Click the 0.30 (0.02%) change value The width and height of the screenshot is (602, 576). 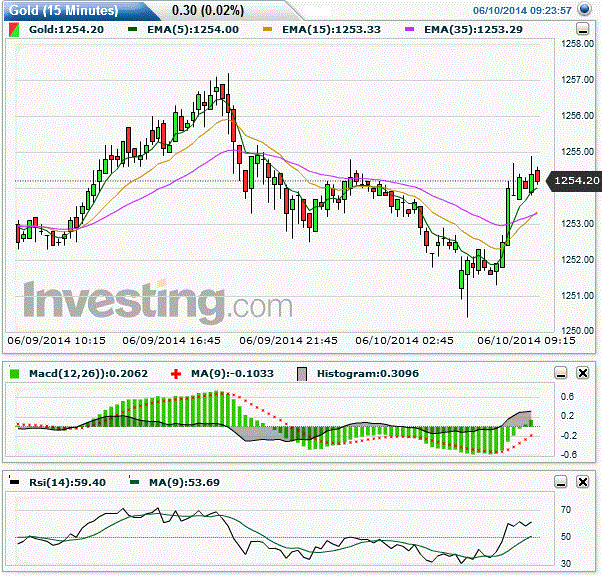pyautogui.click(x=208, y=10)
